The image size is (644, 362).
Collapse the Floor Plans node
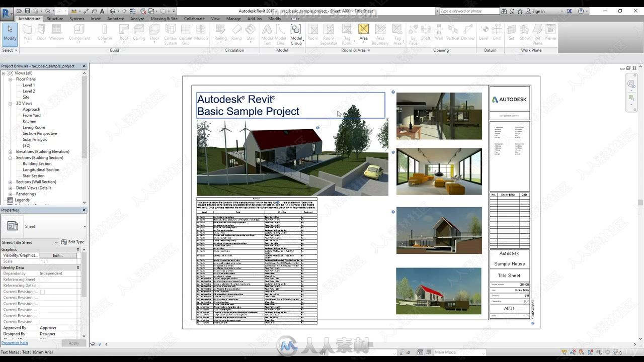10,79
